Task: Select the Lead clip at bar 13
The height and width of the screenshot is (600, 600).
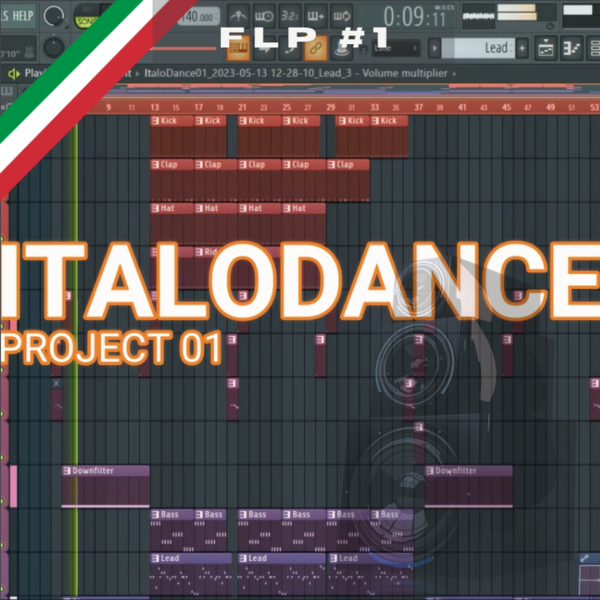Action: pos(191,574)
